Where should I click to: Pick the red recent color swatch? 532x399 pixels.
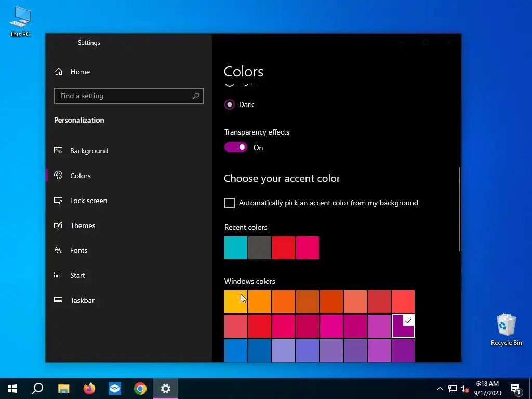point(284,248)
